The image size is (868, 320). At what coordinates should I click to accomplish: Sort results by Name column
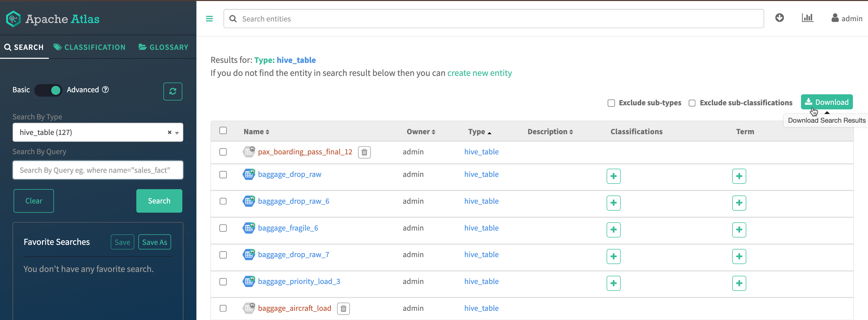pyautogui.click(x=256, y=132)
